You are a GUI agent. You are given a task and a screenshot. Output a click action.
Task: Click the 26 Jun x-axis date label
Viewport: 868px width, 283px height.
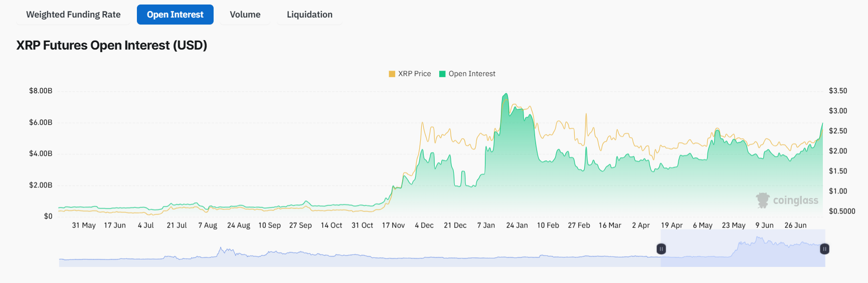point(795,225)
